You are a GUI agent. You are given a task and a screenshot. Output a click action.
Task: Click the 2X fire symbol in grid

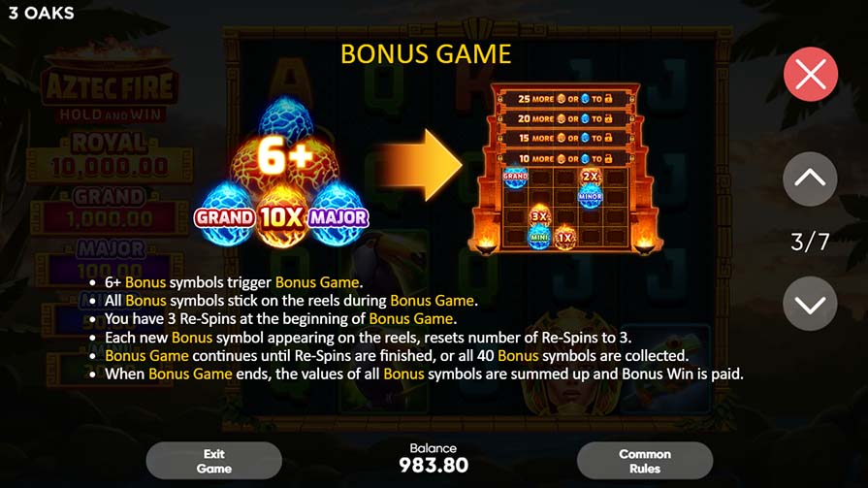pyautogui.click(x=590, y=178)
